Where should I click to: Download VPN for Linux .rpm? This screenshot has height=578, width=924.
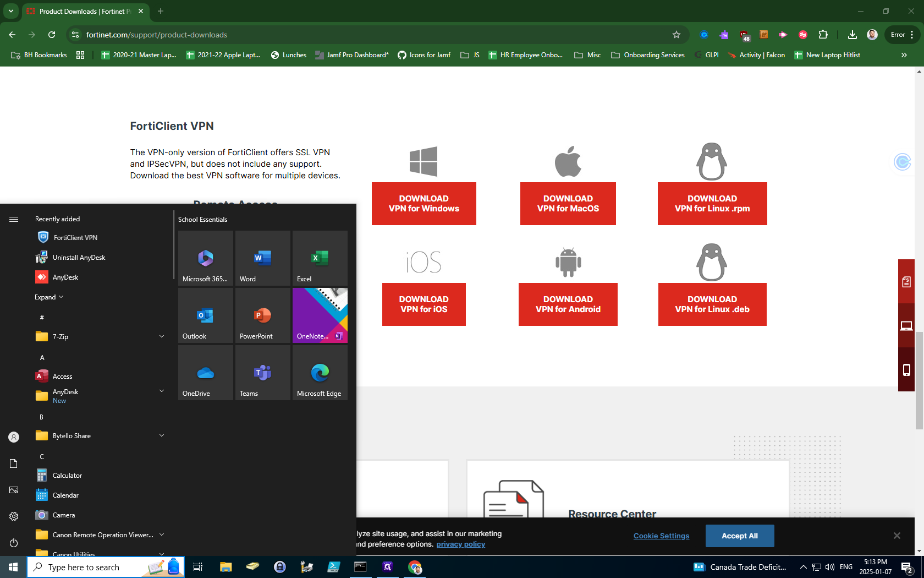tap(712, 204)
